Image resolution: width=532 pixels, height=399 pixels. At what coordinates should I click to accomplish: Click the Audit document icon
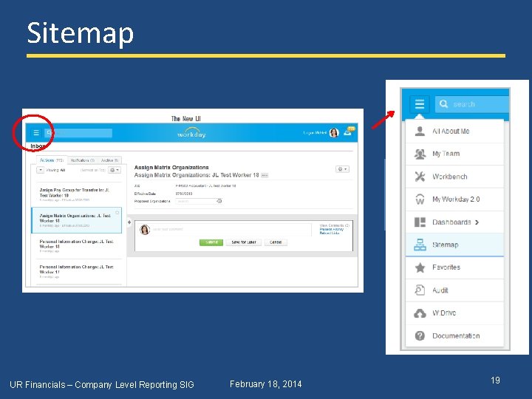(x=420, y=290)
